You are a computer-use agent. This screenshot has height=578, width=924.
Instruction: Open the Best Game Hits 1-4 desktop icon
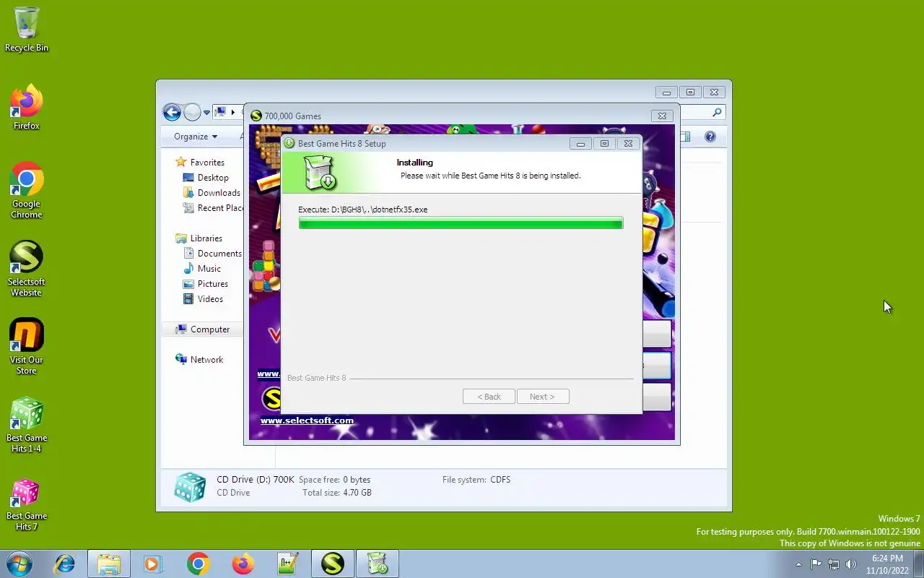pyautogui.click(x=27, y=424)
